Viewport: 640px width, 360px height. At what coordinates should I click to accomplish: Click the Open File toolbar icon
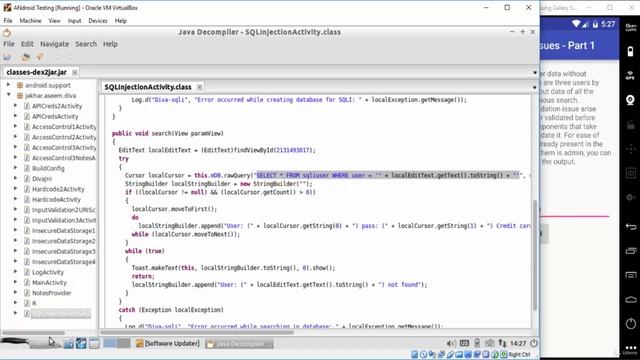(7, 57)
